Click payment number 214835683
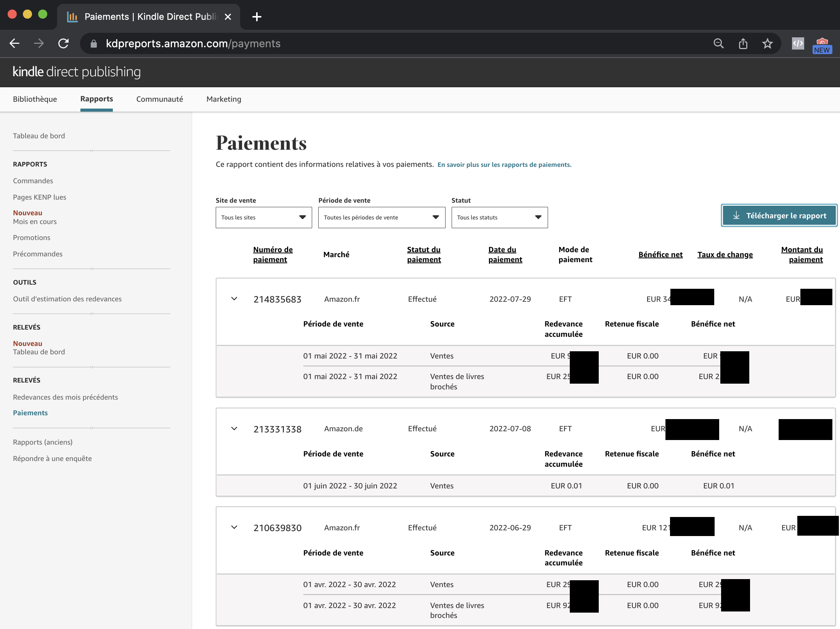The width and height of the screenshot is (840, 629). [x=277, y=299]
